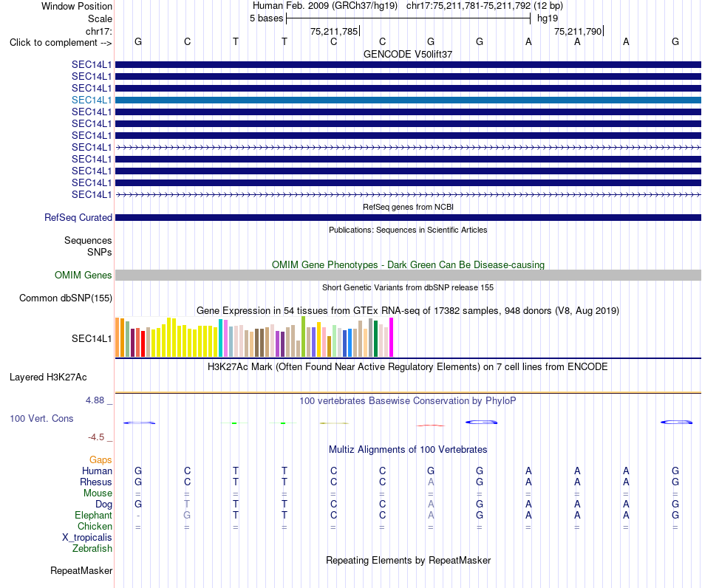The image size is (702, 588).
Task: Open GTEx Gene Expression in 54 tissues title
Action: click(x=408, y=310)
